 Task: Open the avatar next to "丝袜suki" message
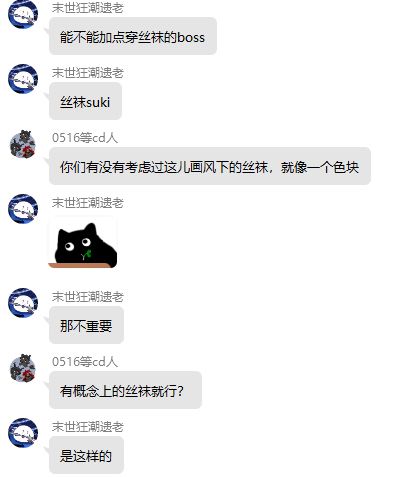coord(23,79)
